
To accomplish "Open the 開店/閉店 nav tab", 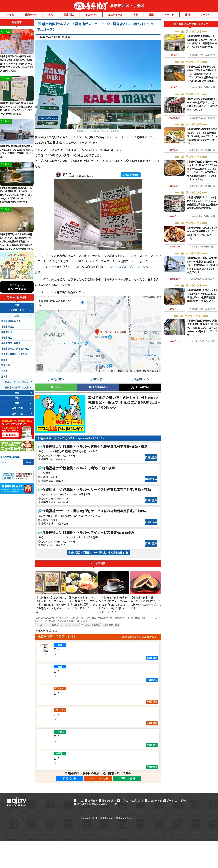I will [69, 14].
